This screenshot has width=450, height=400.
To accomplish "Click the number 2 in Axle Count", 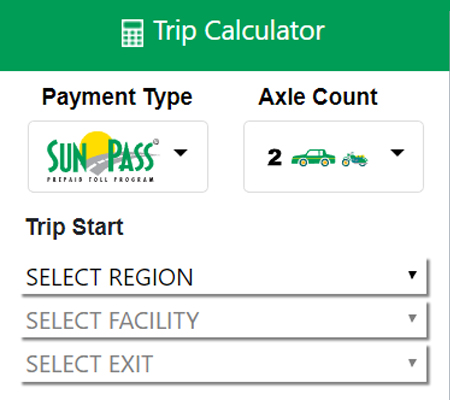I will 274,157.
